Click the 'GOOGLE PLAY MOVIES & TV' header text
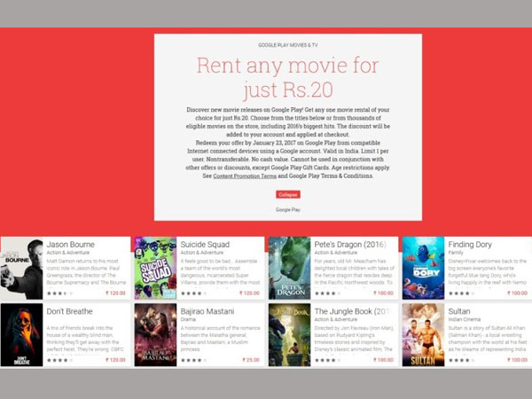Screen dimensions: 532x399 coord(287,45)
